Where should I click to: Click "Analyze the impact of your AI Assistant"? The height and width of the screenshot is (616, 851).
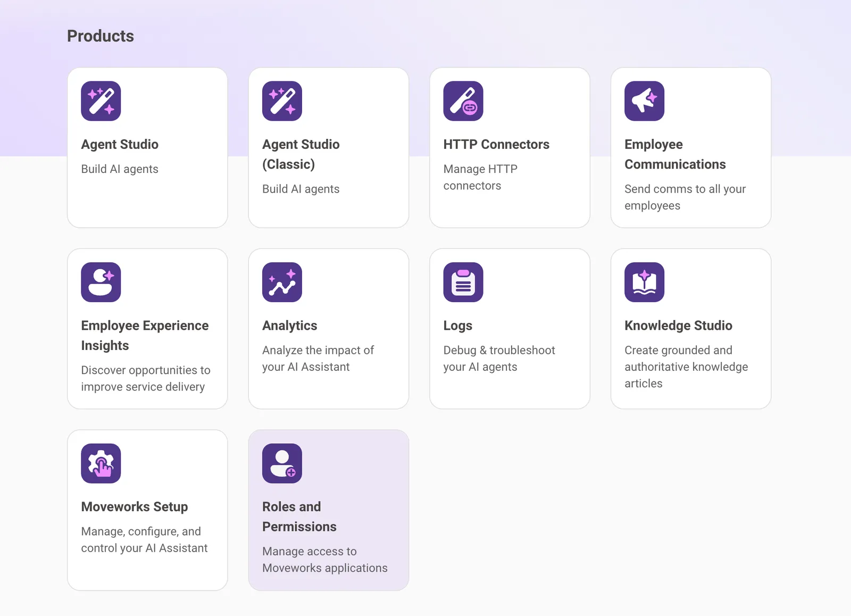(x=318, y=359)
